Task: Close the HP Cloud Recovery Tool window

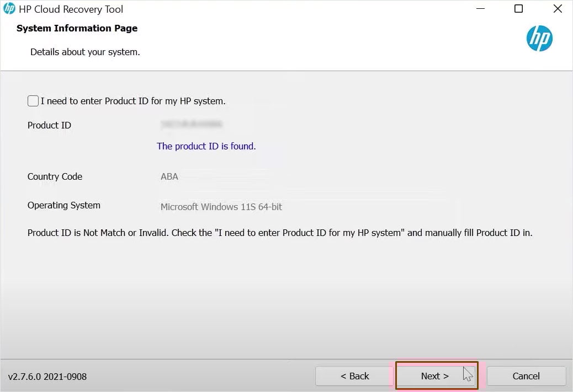Action: point(557,9)
